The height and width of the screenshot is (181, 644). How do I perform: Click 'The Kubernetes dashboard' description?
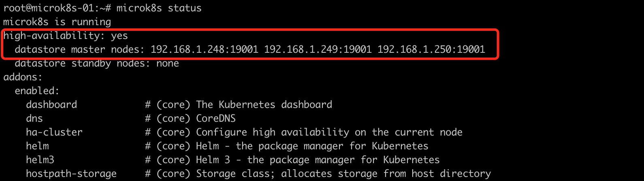click(264, 105)
